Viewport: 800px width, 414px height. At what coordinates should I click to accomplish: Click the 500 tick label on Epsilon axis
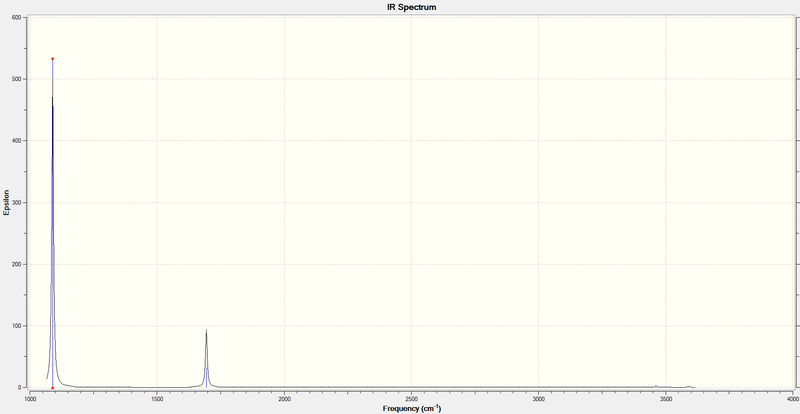tap(16, 79)
